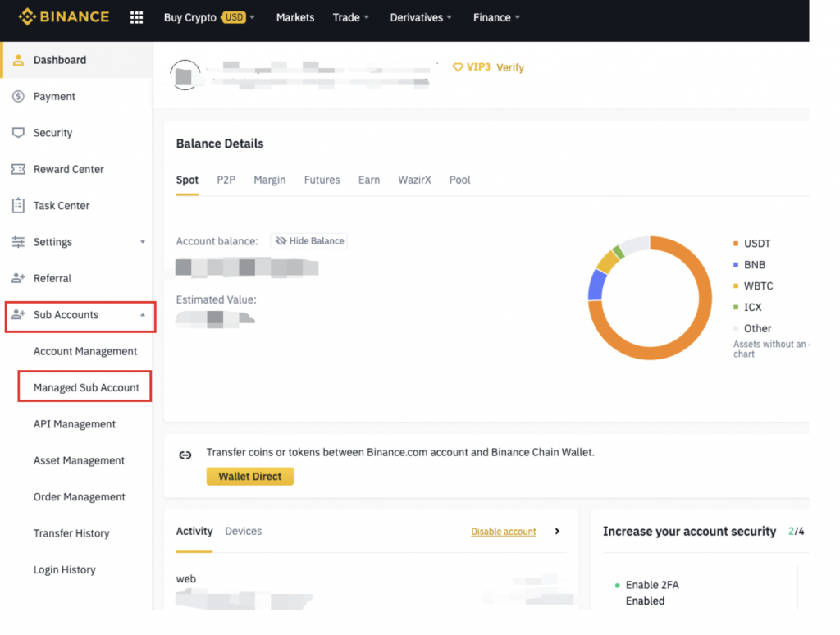
Task: Switch to the Earn balance tab
Action: (369, 180)
